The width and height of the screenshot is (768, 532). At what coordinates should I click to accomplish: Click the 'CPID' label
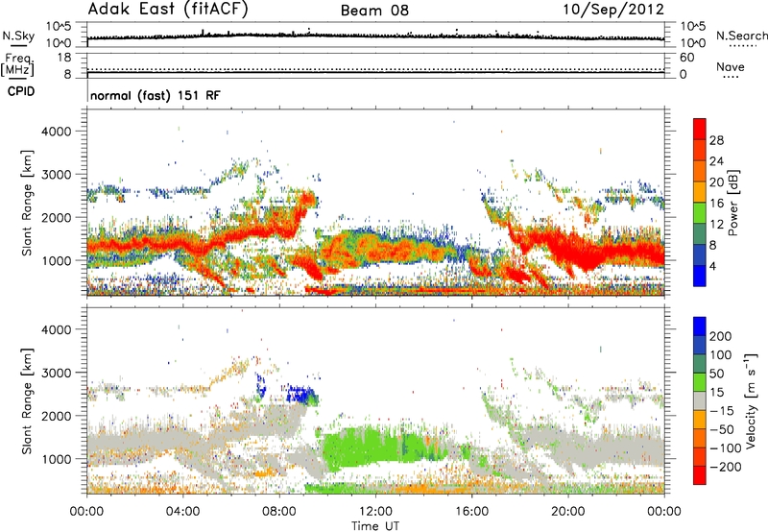(x=21, y=91)
